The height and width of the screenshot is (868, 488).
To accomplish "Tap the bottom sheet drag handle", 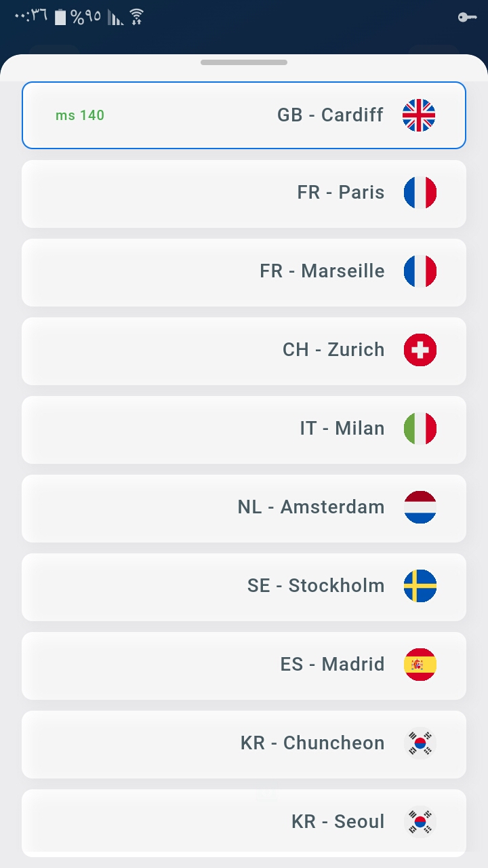I will (244, 62).
